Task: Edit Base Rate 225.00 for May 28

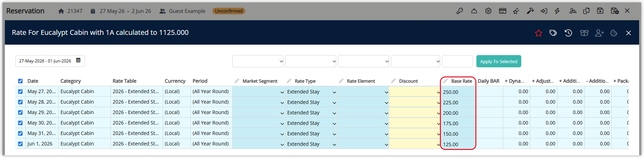Action: click(x=458, y=102)
